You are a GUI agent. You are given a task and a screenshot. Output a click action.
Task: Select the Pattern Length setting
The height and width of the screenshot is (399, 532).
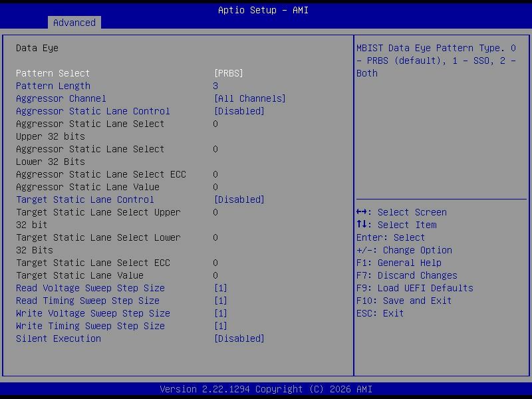(x=53, y=86)
